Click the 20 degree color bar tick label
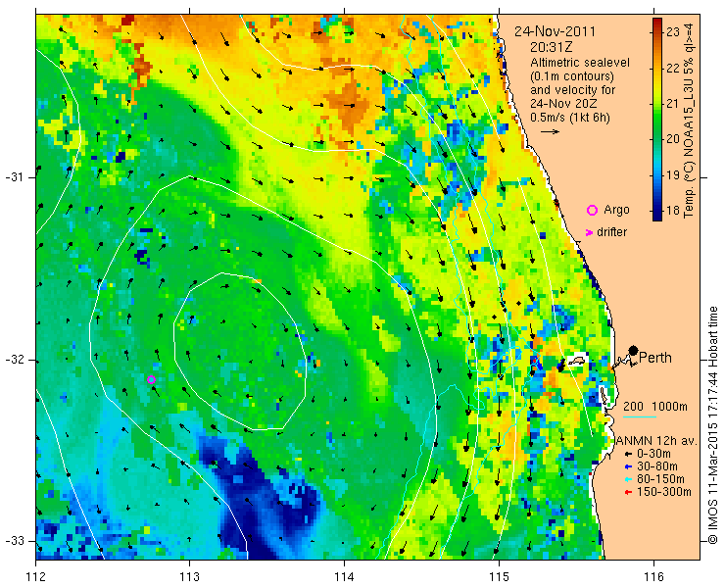This screenshot has width=725, height=588. coord(673,139)
